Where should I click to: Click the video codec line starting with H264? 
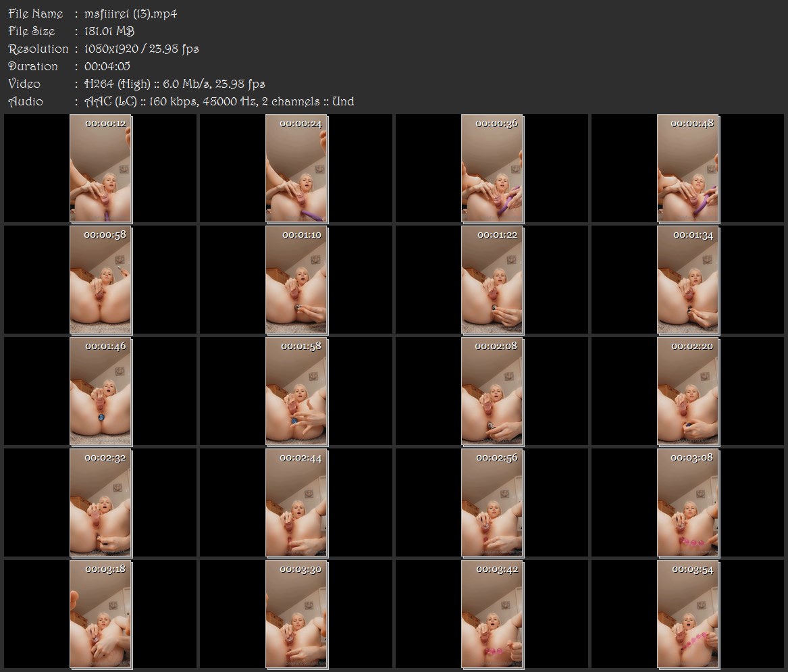tap(174, 84)
